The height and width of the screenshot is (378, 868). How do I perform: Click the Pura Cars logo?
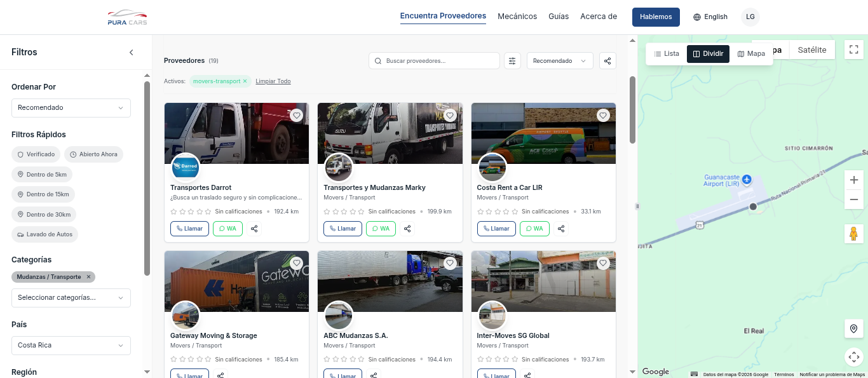click(127, 17)
